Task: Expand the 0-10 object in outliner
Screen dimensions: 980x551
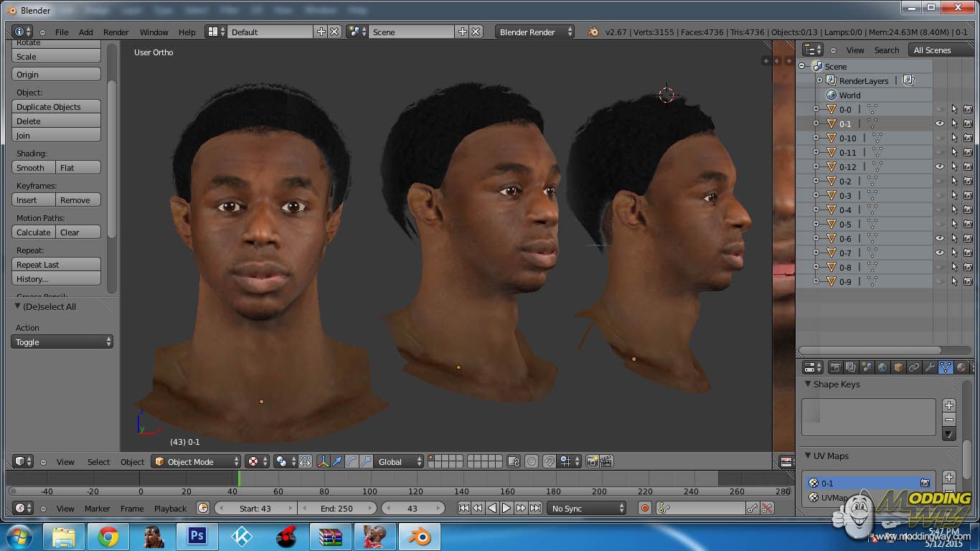Action: point(816,138)
